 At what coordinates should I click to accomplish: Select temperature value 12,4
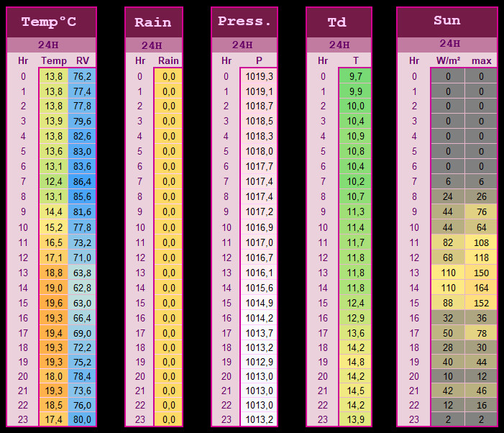click(x=54, y=182)
